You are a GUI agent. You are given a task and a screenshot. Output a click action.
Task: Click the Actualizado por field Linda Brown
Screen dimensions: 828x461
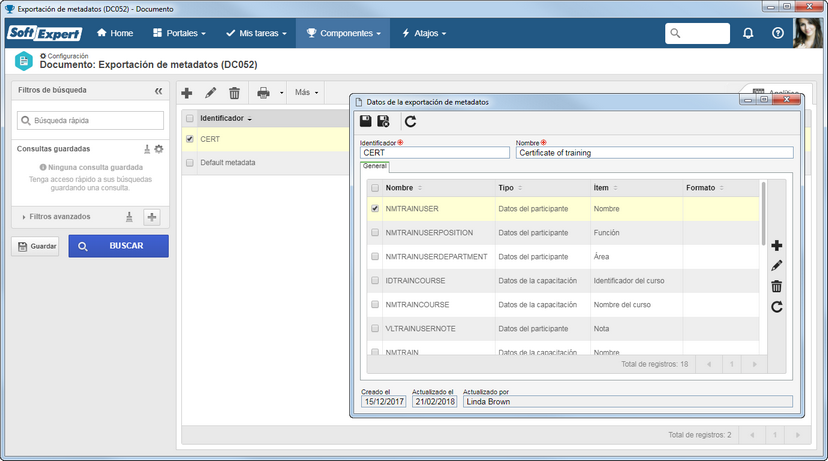(x=627, y=401)
